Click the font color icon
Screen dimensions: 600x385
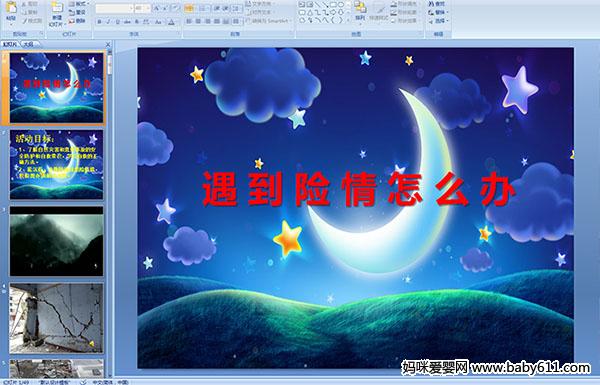click(x=172, y=22)
